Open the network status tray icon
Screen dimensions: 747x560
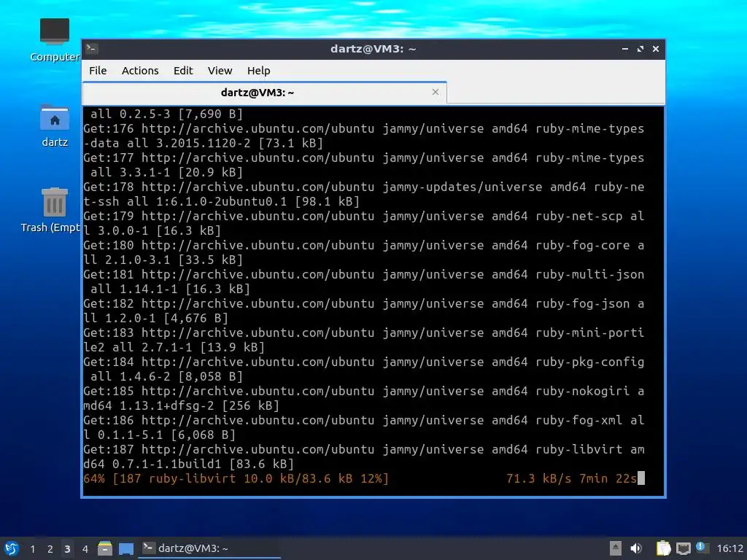tap(683, 548)
